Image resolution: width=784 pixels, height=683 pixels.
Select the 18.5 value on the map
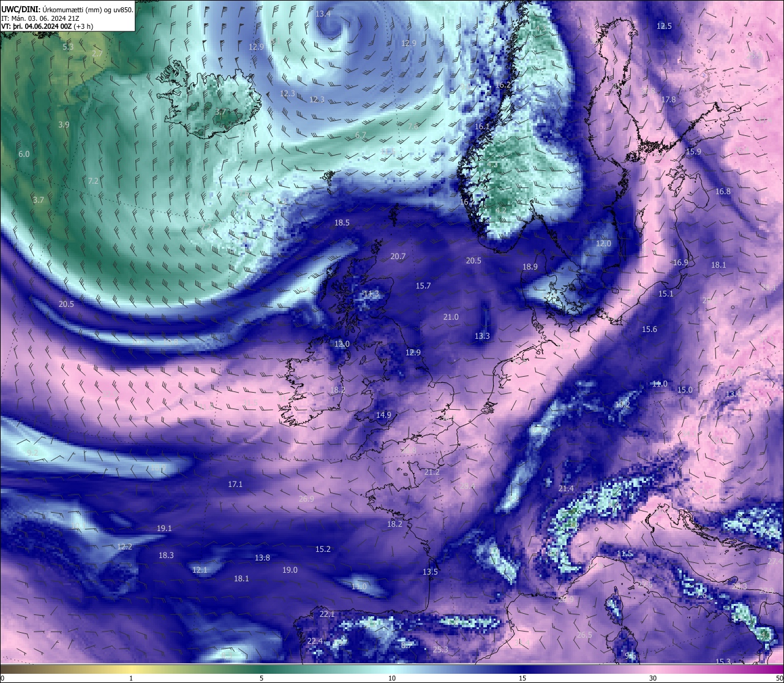point(342,222)
